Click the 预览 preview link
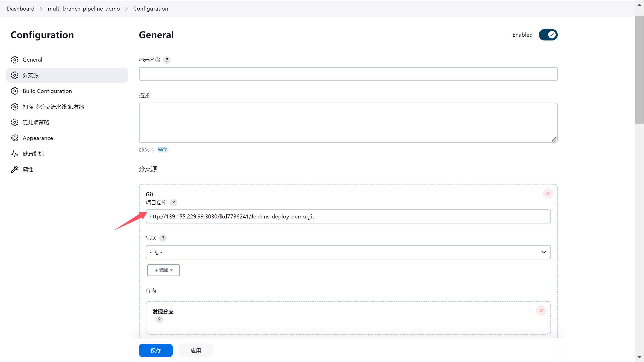This screenshot has height=362, width=644. pos(163,150)
